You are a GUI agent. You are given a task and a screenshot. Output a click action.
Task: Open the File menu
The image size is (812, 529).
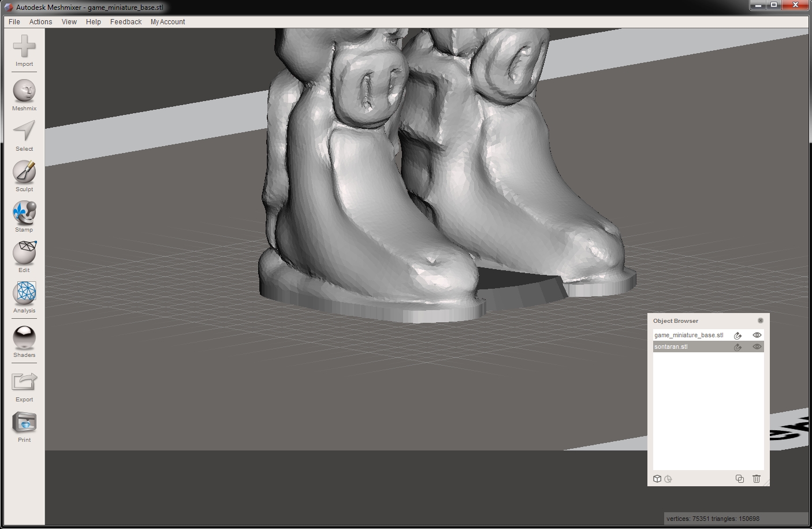coord(14,22)
